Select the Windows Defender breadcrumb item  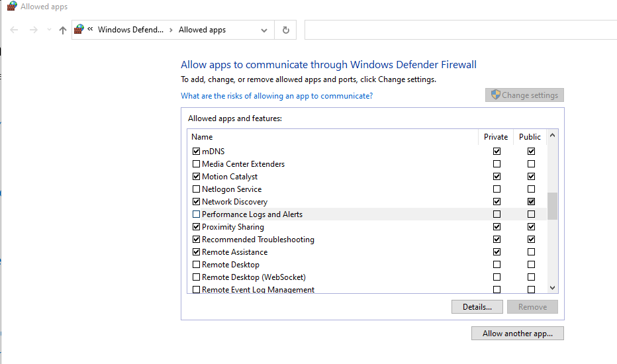130,30
